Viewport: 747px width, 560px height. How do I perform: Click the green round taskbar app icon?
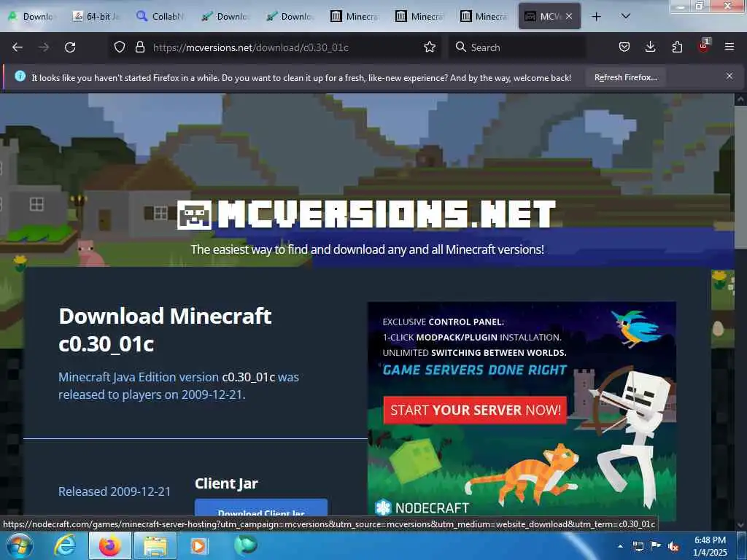[246, 545]
